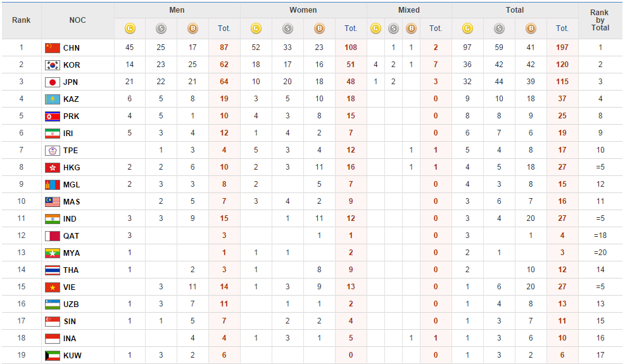
Task: Click the silver medal icon under Women
Action: pyautogui.click(x=287, y=28)
